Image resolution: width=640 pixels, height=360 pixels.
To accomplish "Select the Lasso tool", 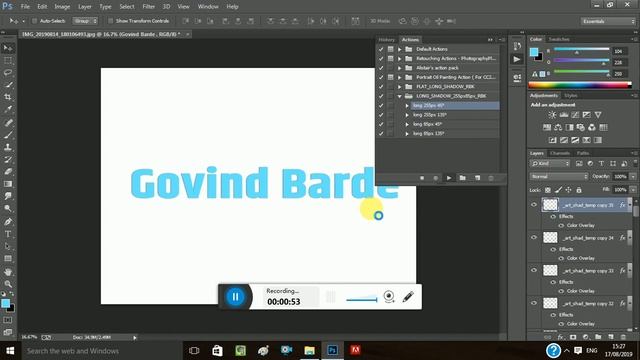I will click(8, 73).
